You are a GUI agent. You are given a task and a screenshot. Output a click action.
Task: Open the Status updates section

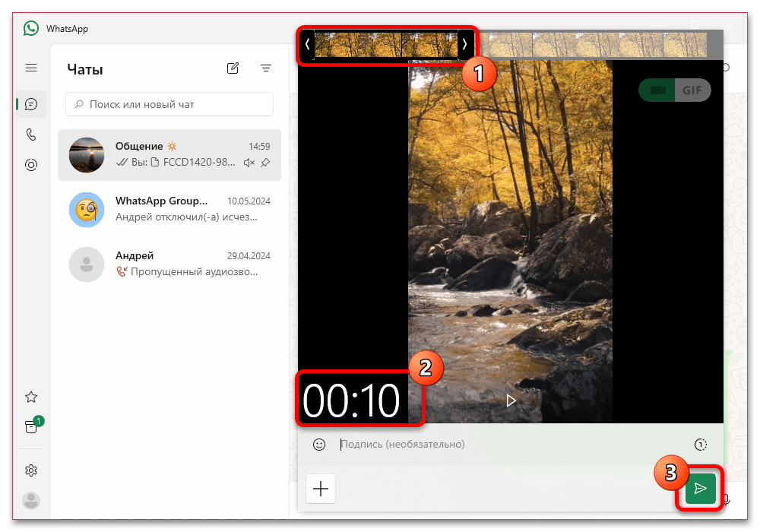31,165
